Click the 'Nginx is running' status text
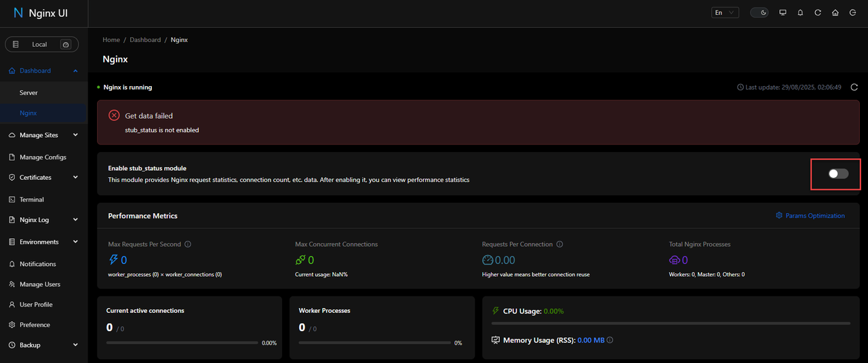Image resolution: width=868 pixels, height=363 pixels. 127,88
